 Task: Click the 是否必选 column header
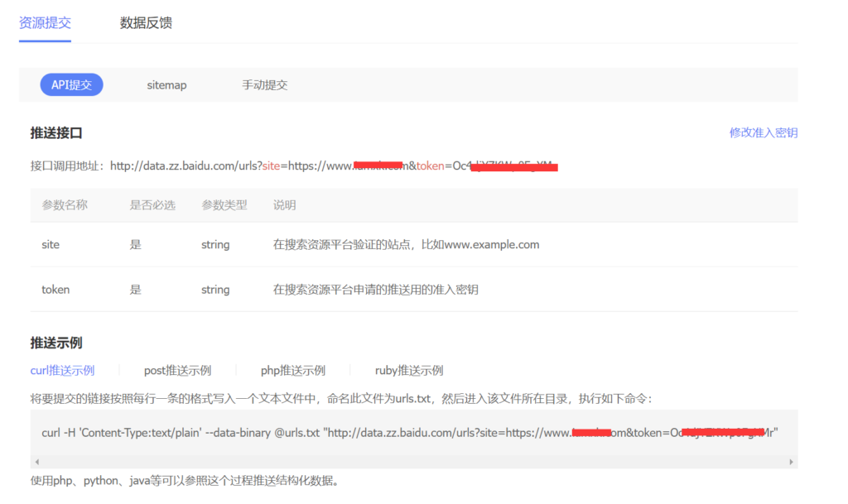152,205
